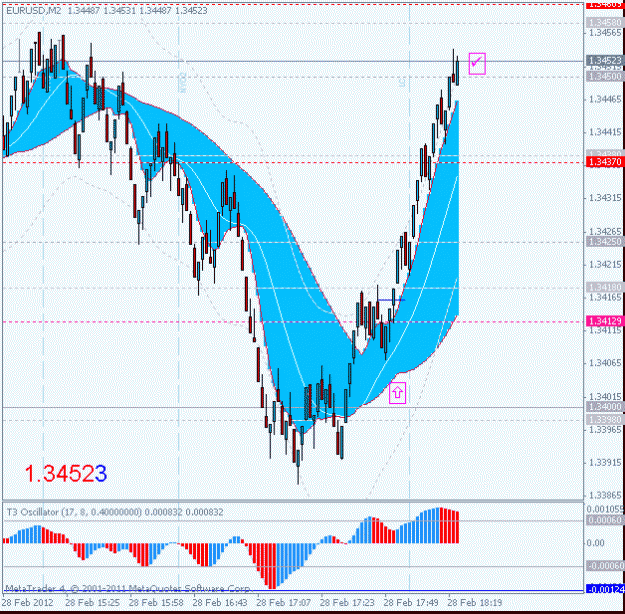625x614 pixels.
Task: Click the magenta 1.34129 price level label
Action: [605, 321]
